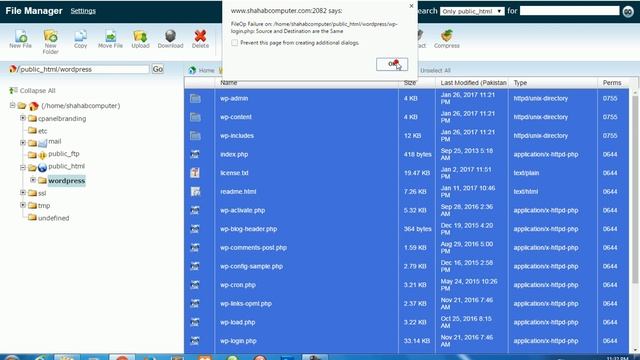This screenshot has height=360, width=640.
Task: Click the Collapse All tree icon
Action: click(x=13, y=91)
